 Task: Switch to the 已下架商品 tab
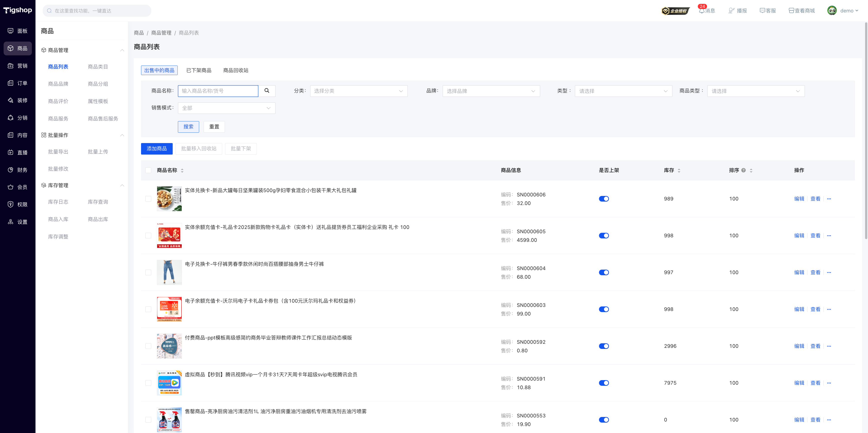199,71
